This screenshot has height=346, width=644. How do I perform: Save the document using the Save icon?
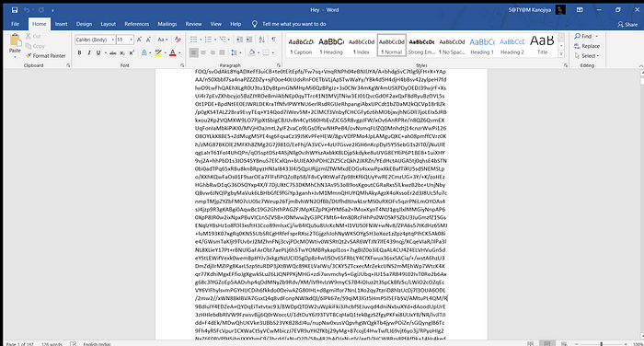tap(15, 10)
